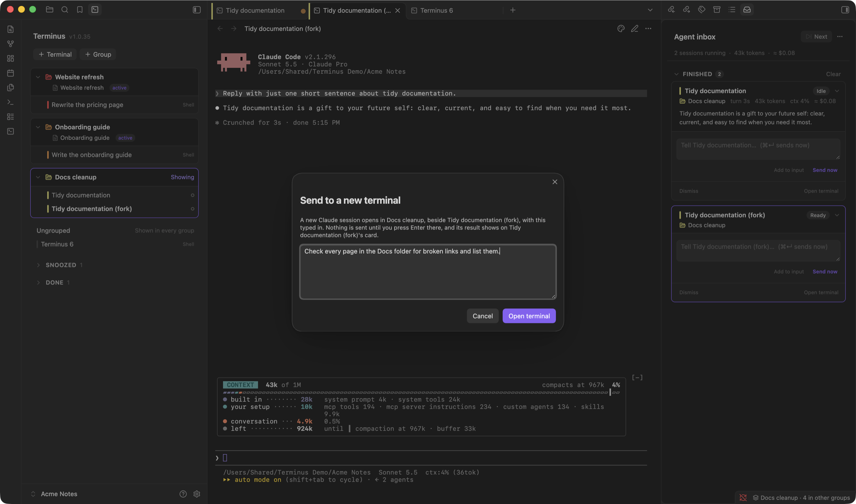Open the backlinks icon in right panel header

point(671,10)
